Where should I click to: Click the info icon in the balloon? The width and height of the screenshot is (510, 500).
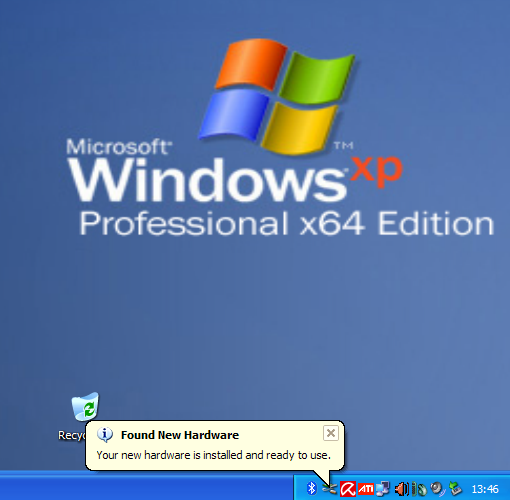(x=105, y=435)
